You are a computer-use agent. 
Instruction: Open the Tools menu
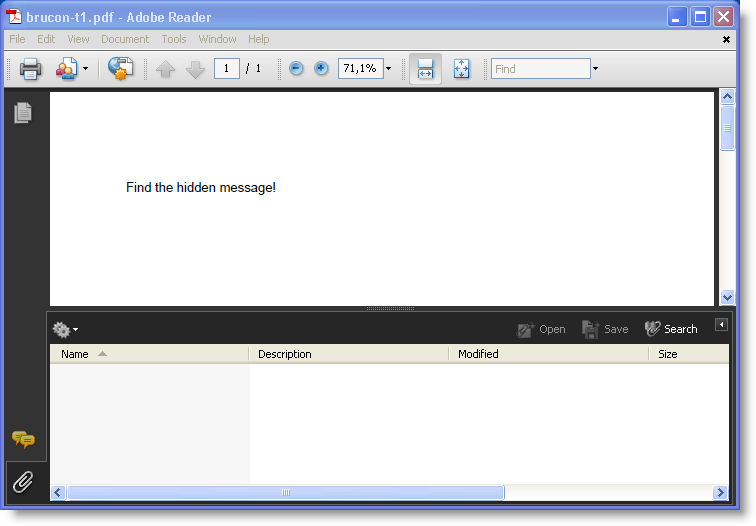pos(174,39)
